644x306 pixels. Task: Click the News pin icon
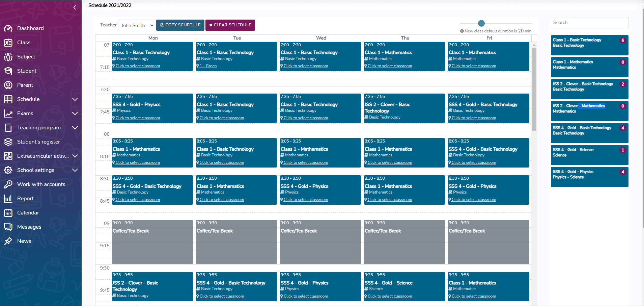pos(8,241)
